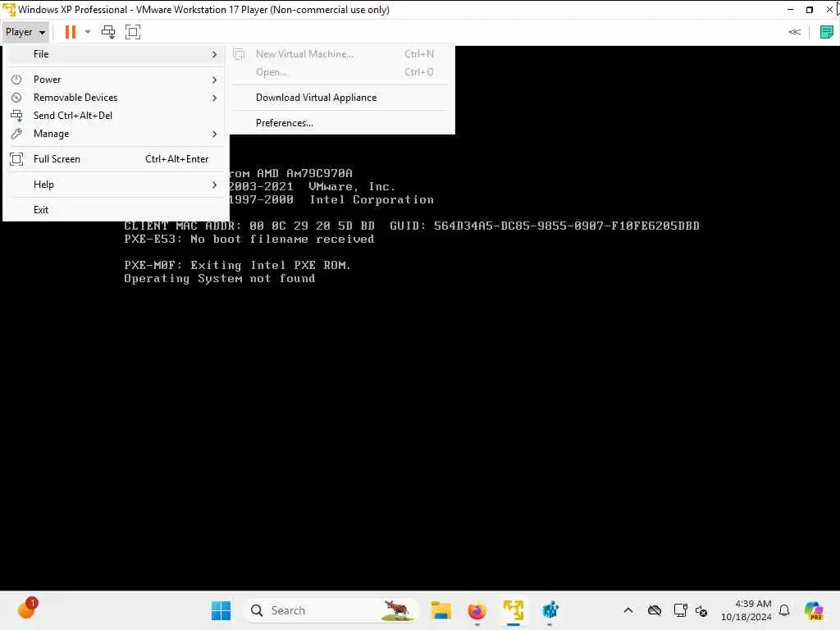The height and width of the screenshot is (630, 840).
Task: Open the Windows Start button
Action: (221, 610)
